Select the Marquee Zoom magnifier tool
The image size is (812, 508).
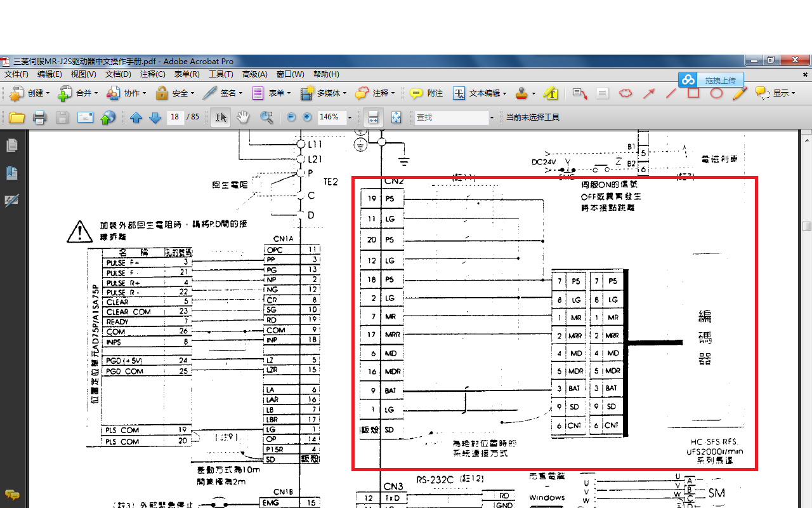coord(266,117)
